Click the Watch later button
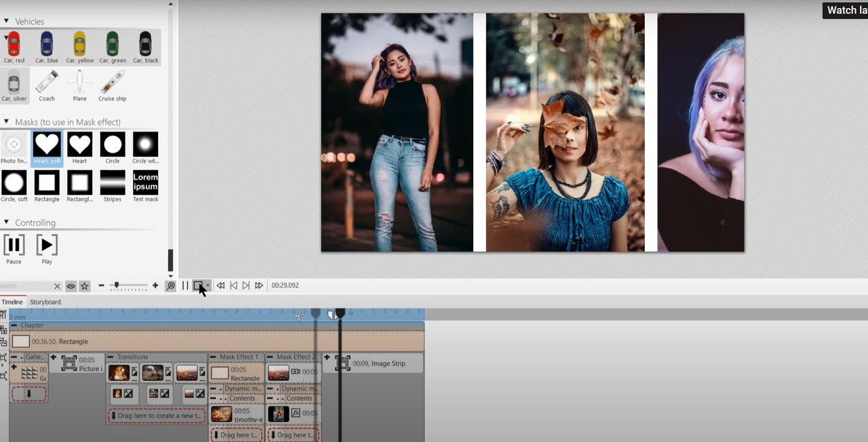The height and width of the screenshot is (442, 868). point(846,10)
